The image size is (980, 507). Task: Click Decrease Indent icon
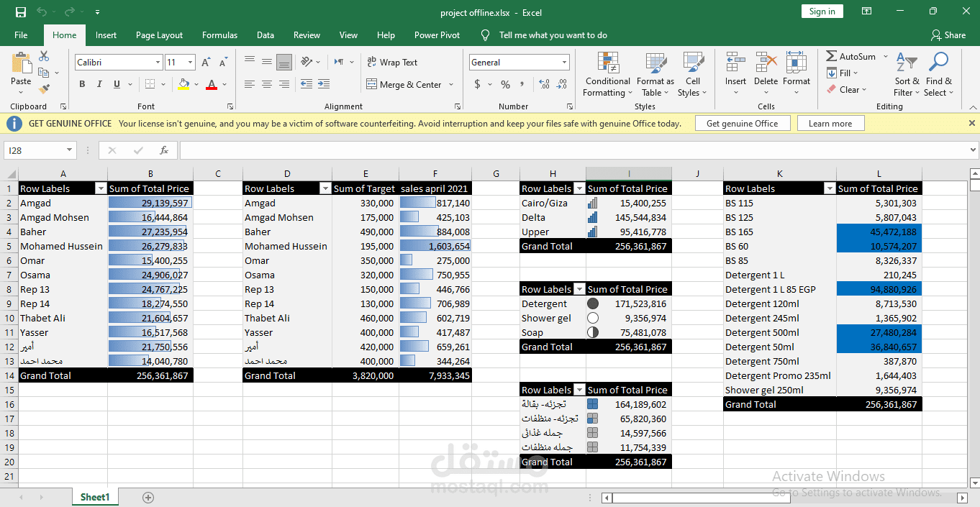tap(307, 84)
